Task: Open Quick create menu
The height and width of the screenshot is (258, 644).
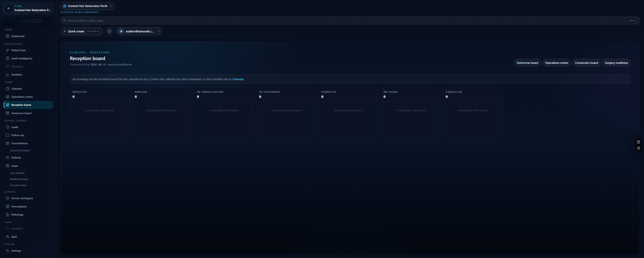Action: point(81,31)
